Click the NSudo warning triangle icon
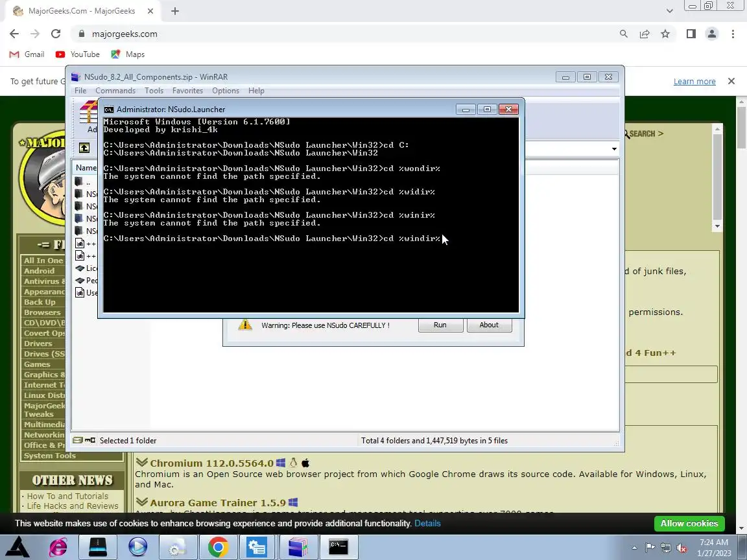Image resolution: width=747 pixels, height=560 pixels. point(245,325)
